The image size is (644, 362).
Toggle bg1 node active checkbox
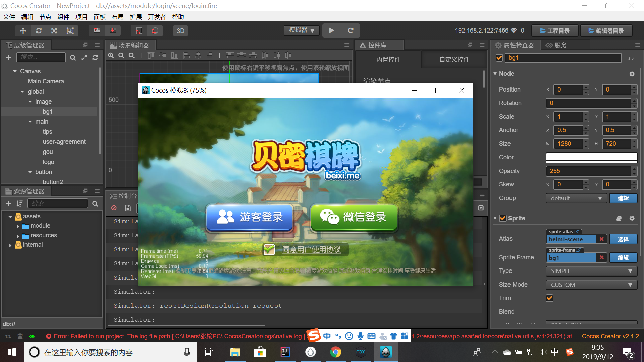499,58
